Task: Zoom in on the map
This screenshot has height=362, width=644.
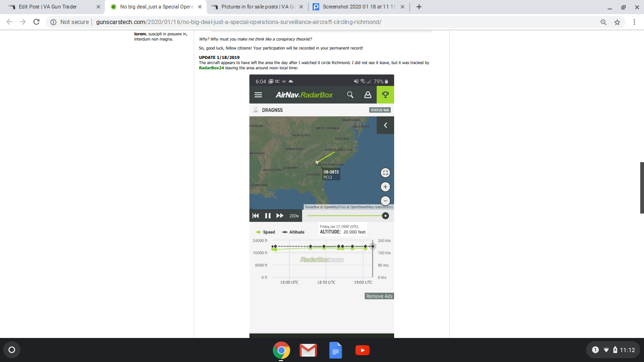Action: tap(385, 187)
